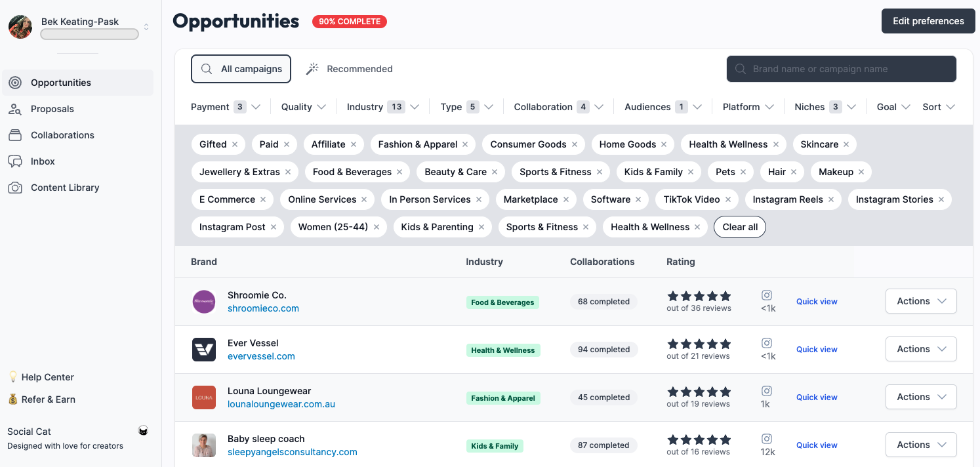Click the profile progress bar under username
The width and height of the screenshot is (980, 467).
pos(89,34)
